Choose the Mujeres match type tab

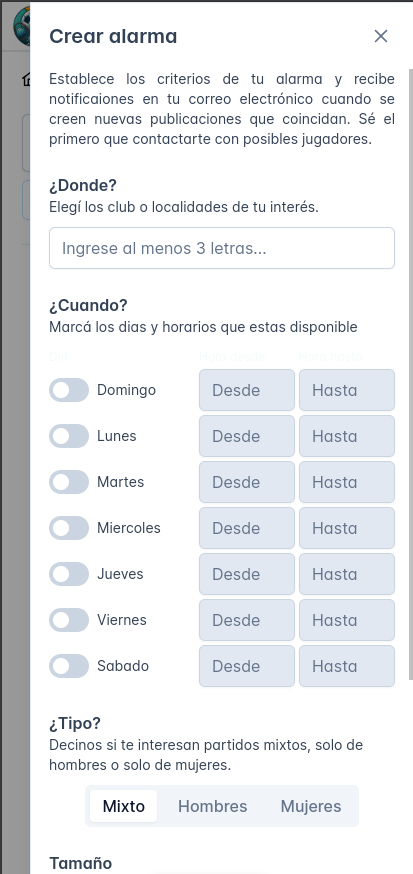pyautogui.click(x=311, y=806)
